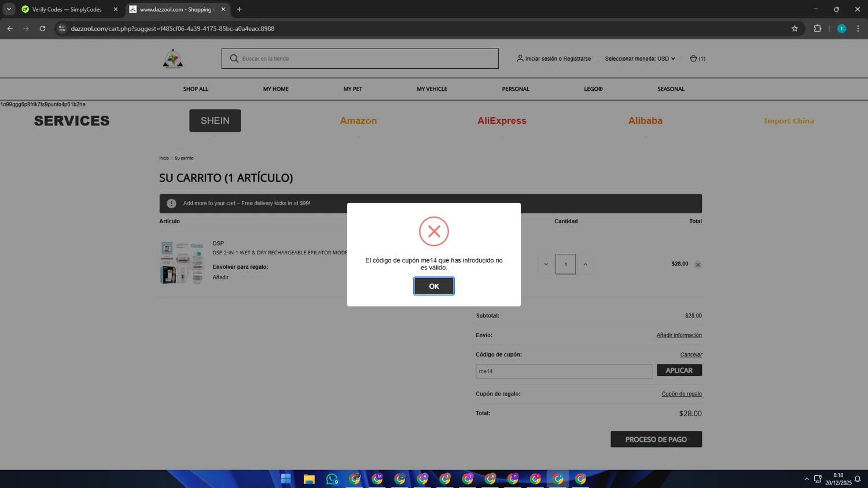
Task: Click the quantity input field
Action: click(x=565, y=264)
